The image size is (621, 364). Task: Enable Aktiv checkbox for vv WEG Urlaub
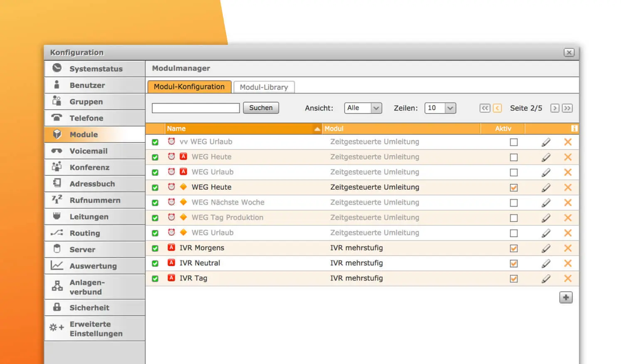tap(514, 142)
